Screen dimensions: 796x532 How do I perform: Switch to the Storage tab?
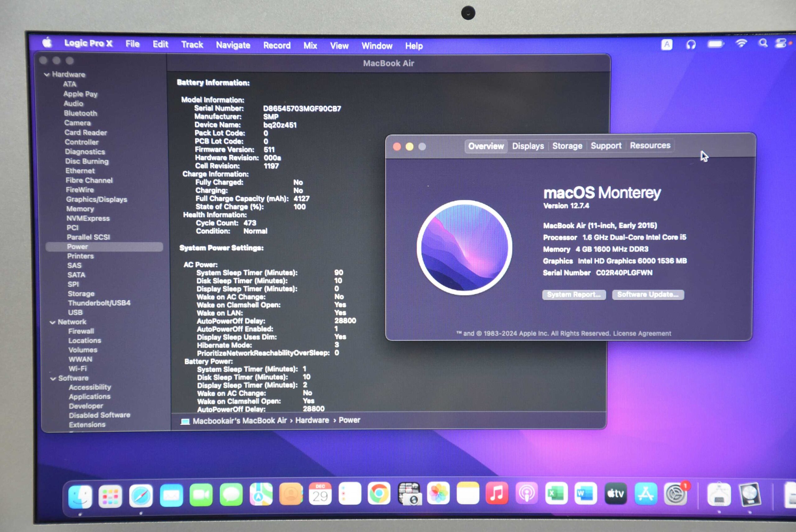tap(567, 146)
